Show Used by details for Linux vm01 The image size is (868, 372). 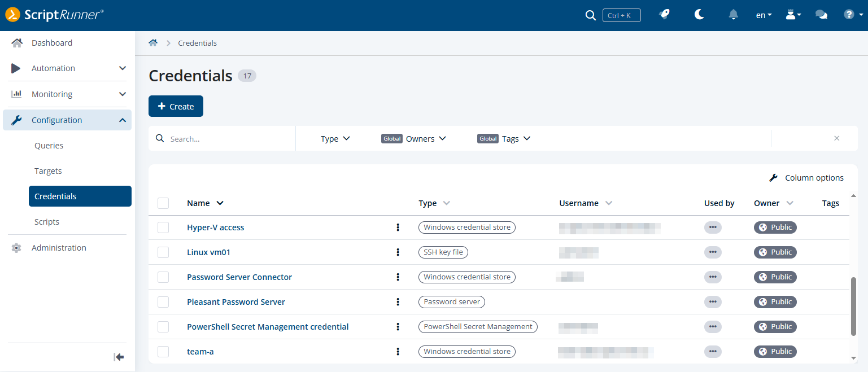[713, 252]
